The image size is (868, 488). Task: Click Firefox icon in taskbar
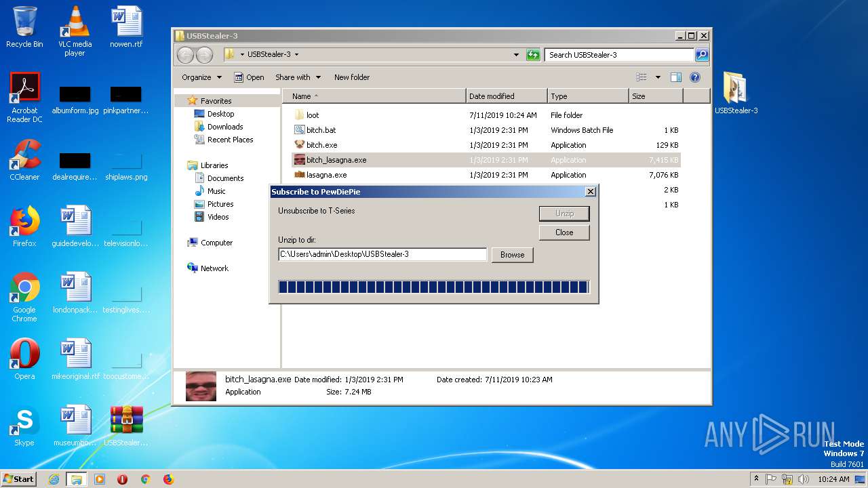pos(168,479)
